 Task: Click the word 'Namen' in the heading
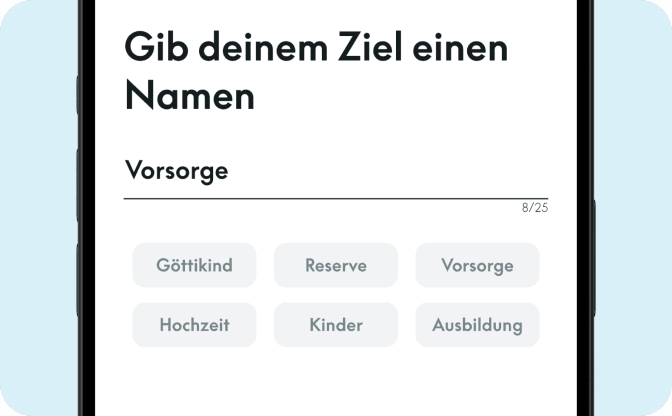click(190, 95)
